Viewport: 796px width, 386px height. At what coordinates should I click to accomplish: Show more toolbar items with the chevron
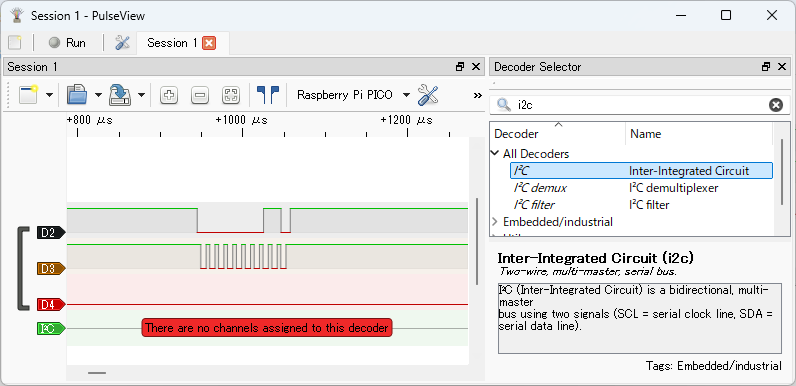[x=477, y=95]
